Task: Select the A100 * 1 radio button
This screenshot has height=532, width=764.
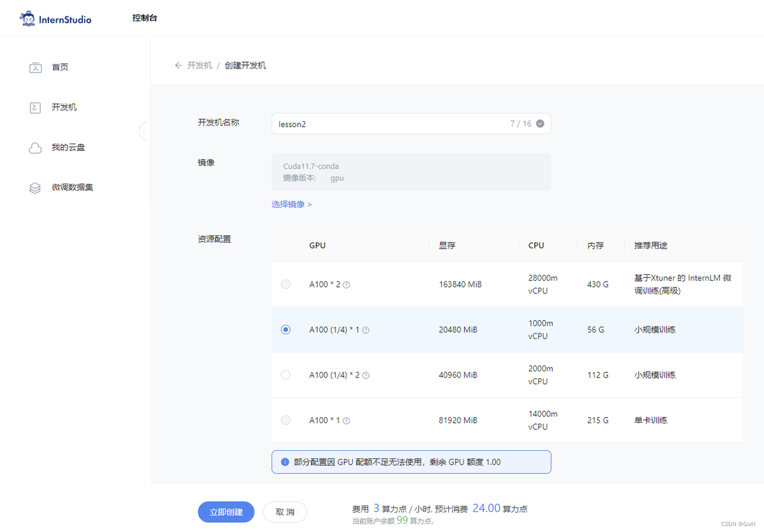Action: pyautogui.click(x=285, y=420)
